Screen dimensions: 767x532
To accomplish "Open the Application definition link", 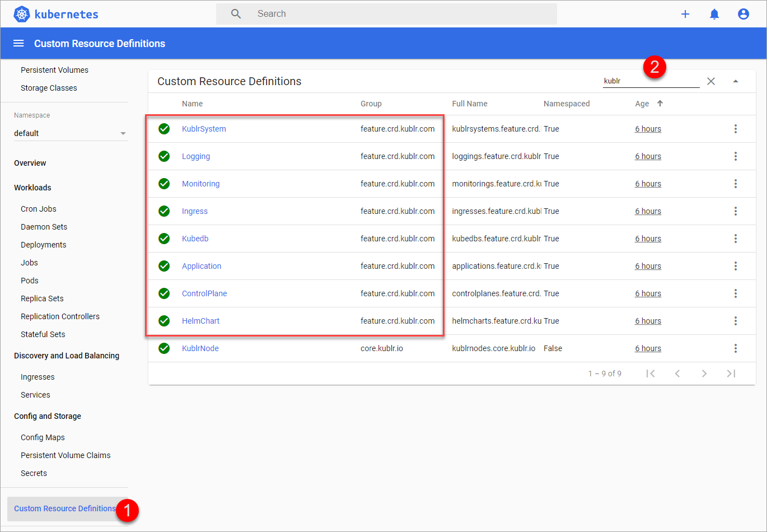I will (x=202, y=266).
